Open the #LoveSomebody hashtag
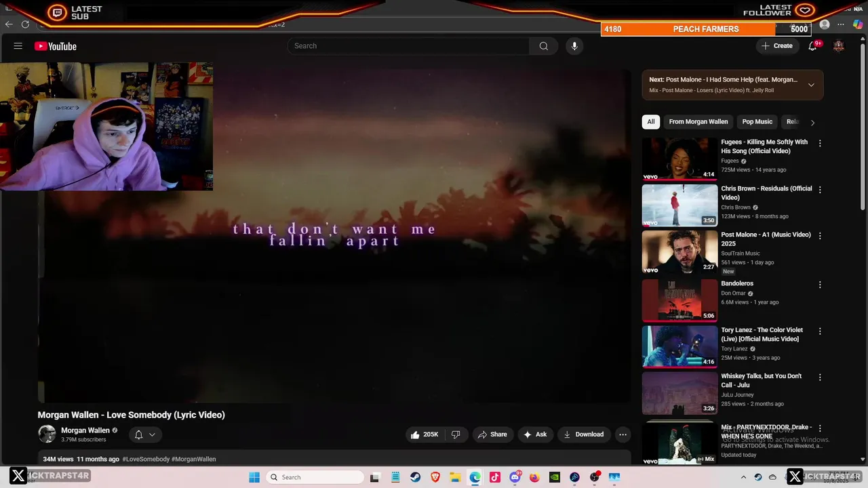 click(x=146, y=459)
